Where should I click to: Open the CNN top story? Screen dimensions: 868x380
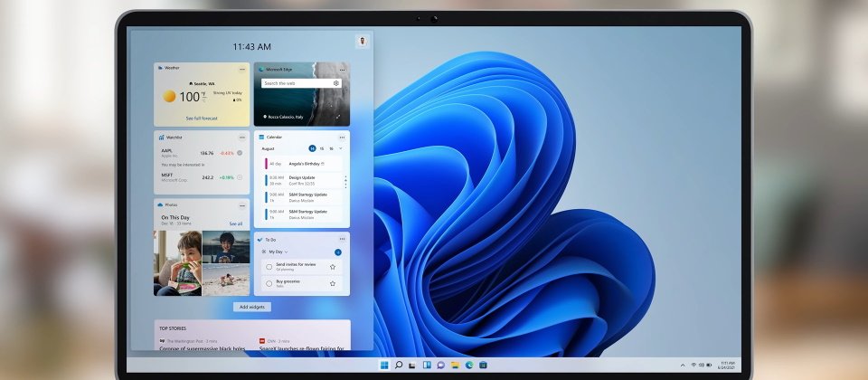(302, 345)
